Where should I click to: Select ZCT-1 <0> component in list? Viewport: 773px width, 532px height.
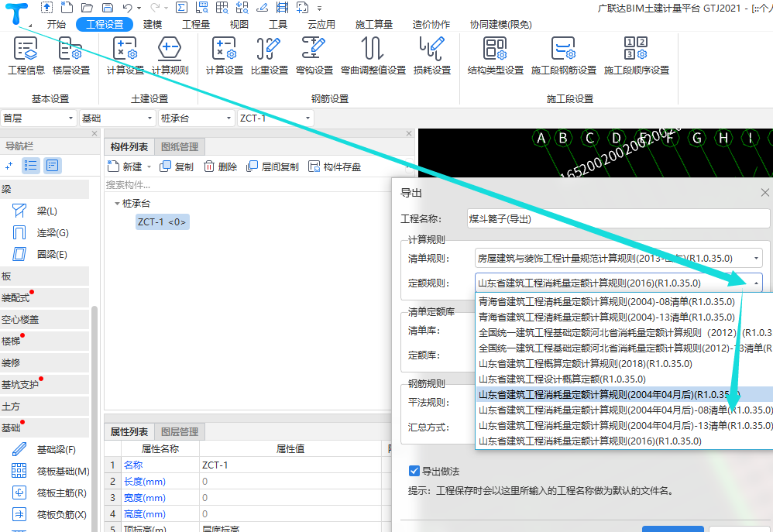[162, 222]
